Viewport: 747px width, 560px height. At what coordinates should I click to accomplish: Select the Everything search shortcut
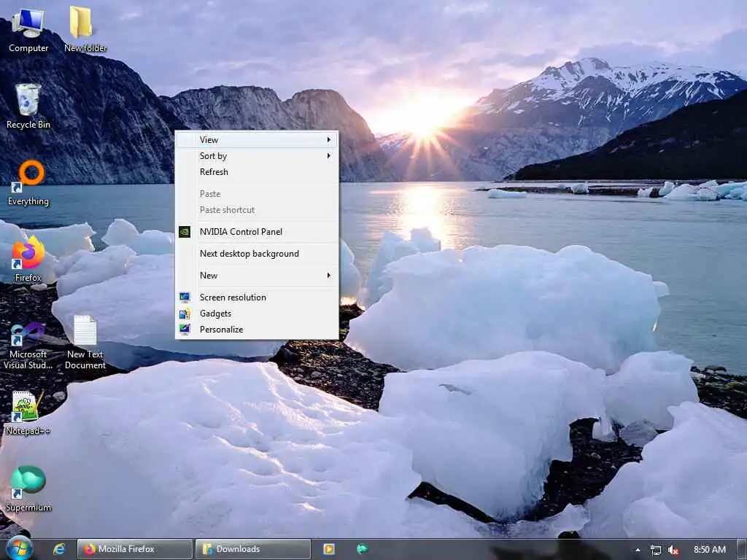click(x=28, y=183)
